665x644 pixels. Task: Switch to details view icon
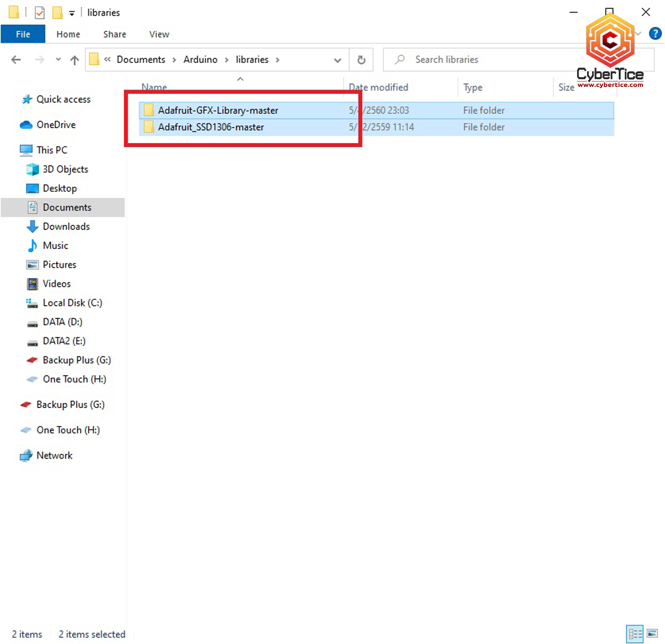635,633
